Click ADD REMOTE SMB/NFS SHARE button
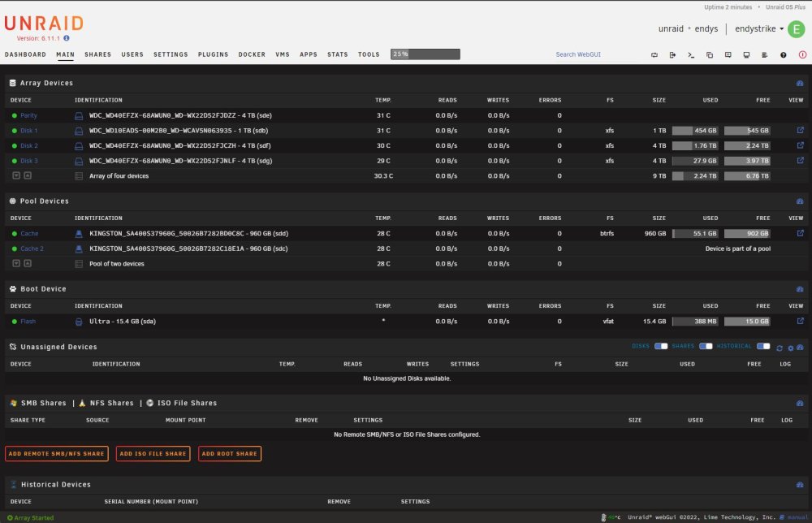This screenshot has height=523, width=812. click(x=57, y=454)
